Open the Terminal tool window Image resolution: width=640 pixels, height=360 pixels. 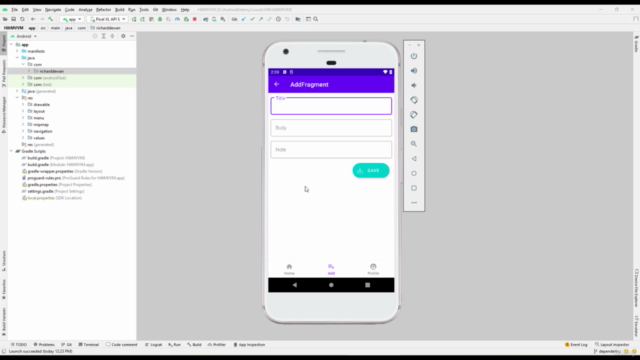[x=89, y=344]
